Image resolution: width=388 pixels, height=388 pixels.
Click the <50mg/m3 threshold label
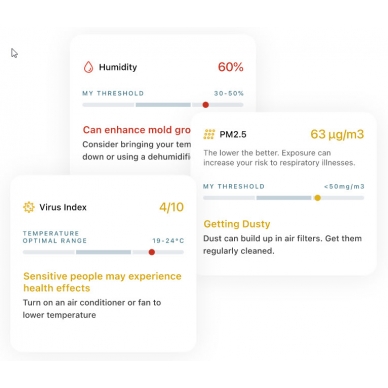pyautogui.click(x=344, y=186)
